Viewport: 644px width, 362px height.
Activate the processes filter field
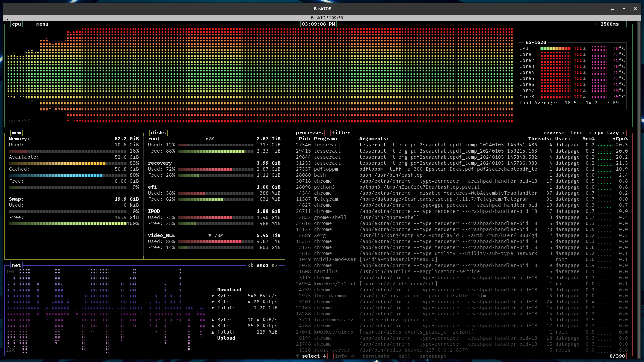click(x=341, y=133)
